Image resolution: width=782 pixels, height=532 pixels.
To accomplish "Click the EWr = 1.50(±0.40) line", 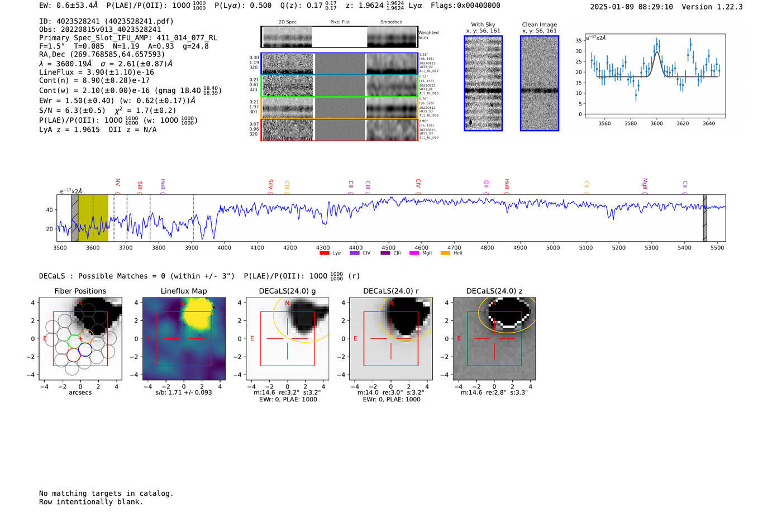I will tap(117, 100).
